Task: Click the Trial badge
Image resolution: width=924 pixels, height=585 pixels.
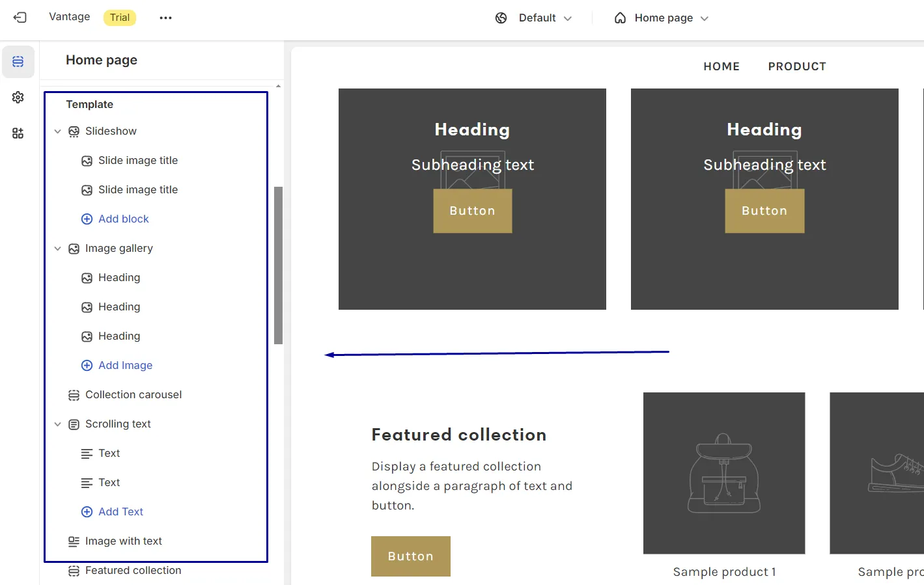Action: (x=120, y=18)
